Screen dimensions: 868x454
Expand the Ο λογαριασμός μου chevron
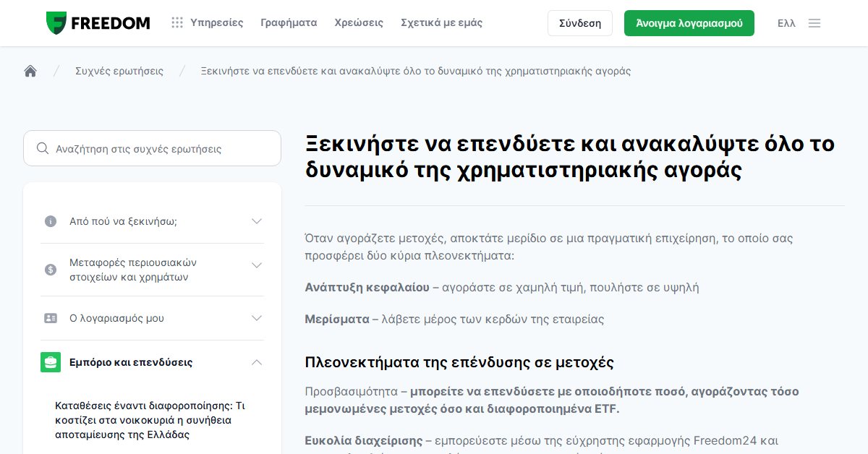pyautogui.click(x=257, y=318)
